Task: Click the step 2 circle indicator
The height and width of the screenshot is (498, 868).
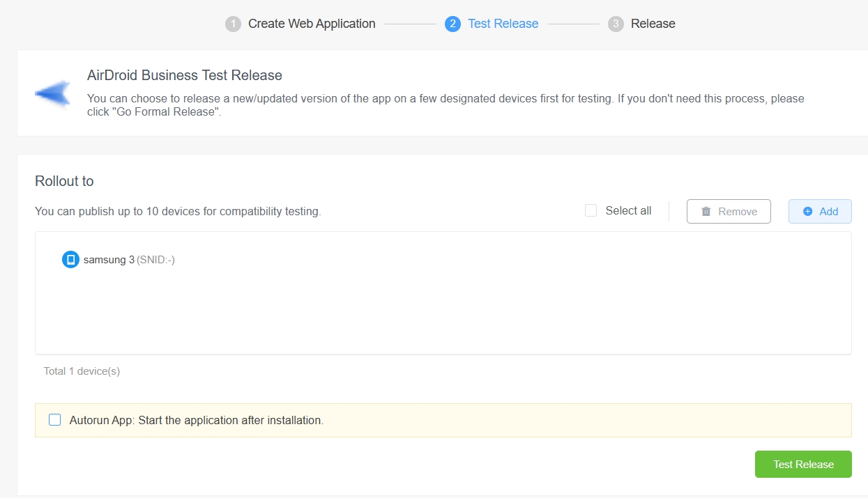Action: tap(452, 24)
